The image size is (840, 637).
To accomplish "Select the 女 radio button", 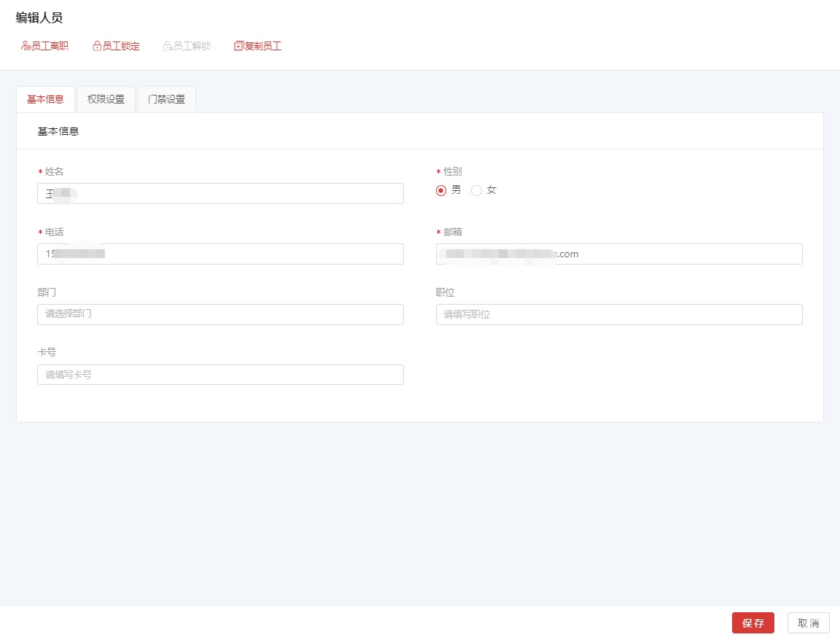I will point(477,190).
